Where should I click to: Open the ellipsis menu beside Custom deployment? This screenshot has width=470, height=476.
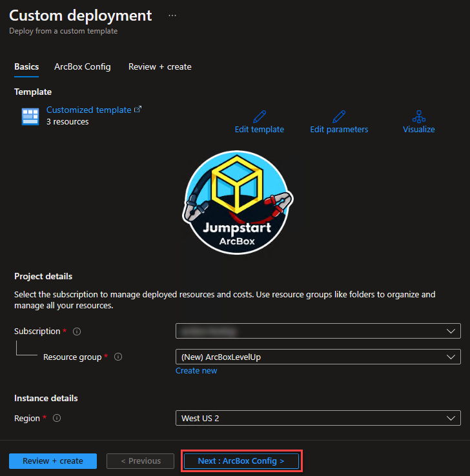coord(172,15)
